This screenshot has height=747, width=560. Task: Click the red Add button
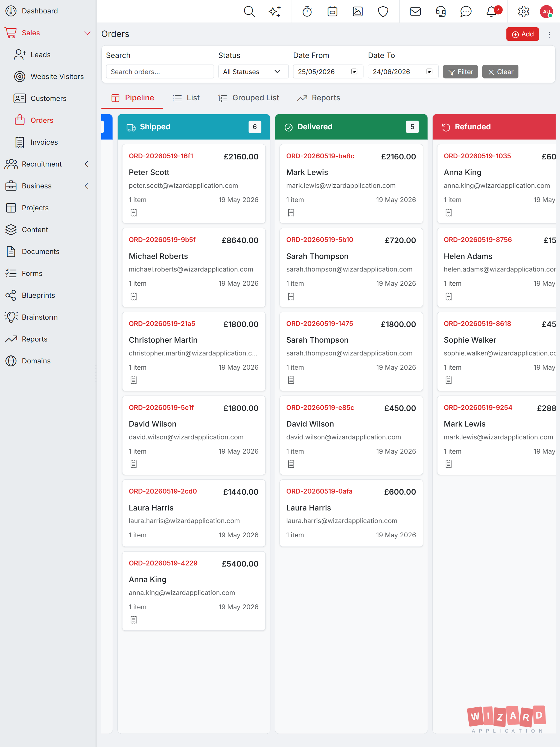point(522,34)
